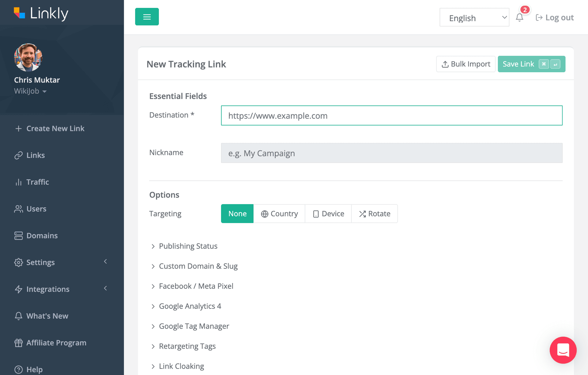This screenshot has width=588, height=375.
Task: Click the green hamburger menu button
Action: (147, 17)
